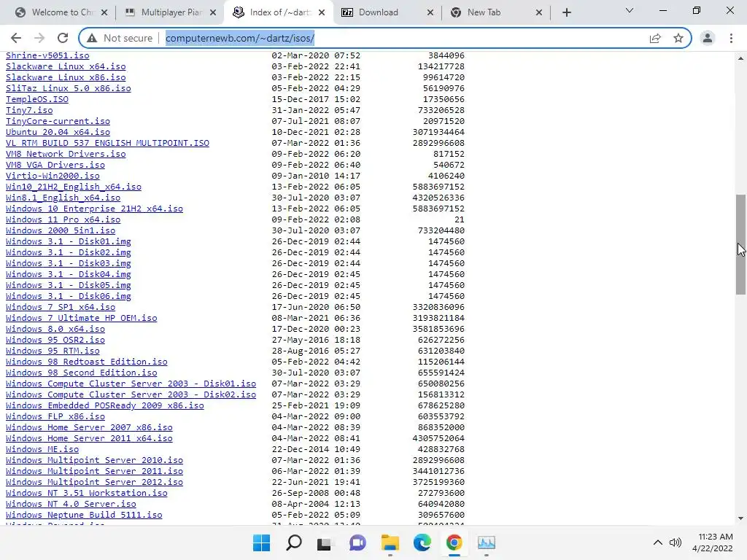Click Windows_Multipoint_Server_2012.iso link
The height and width of the screenshot is (560, 747).
(x=94, y=482)
